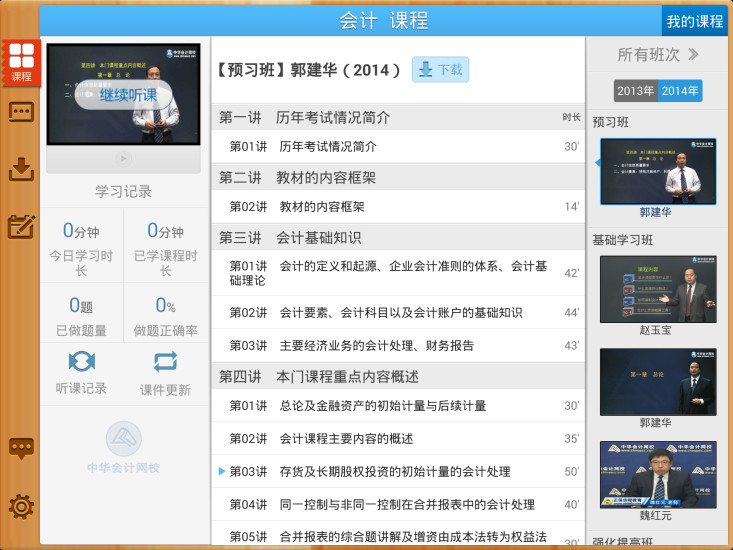Image resolution: width=733 pixels, height=550 pixels.
Task: Open lesson 历年考试情况简介 第01讲
Action: click(398, 147)
